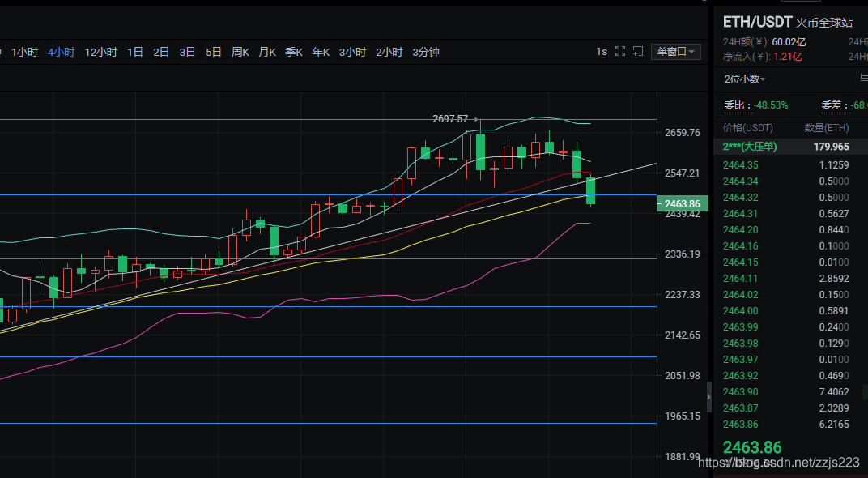
Task: Click the 净流入 value 1.21亿
Action: pyautogui.click(x=788, y=57)
